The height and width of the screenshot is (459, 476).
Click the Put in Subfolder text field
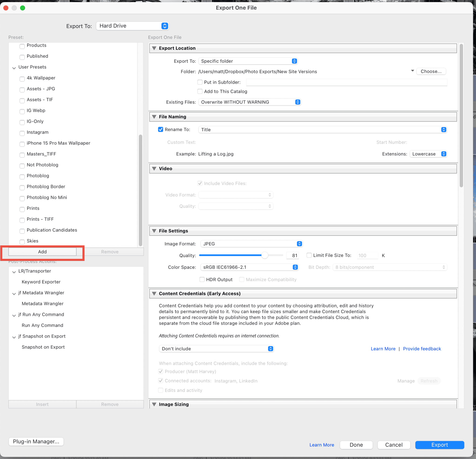pos(346,82)
